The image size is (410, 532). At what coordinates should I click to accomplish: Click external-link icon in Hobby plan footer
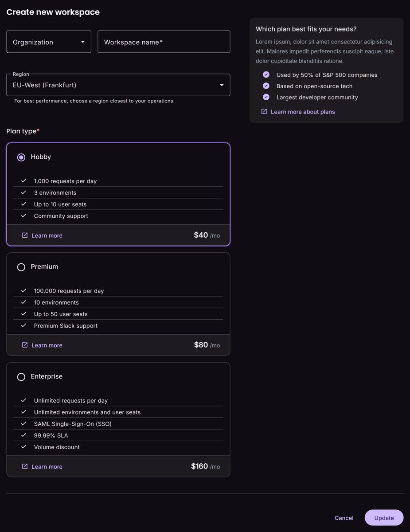[x=25, y=235]
